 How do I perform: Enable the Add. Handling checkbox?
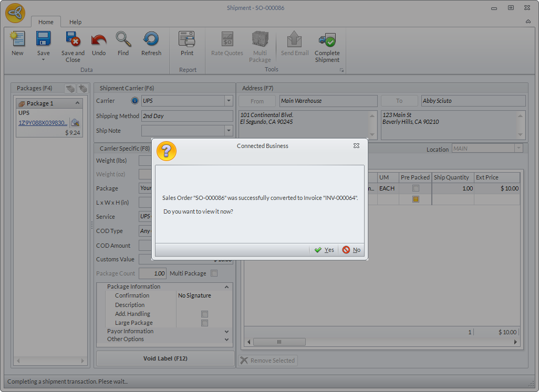pos(205,314)
